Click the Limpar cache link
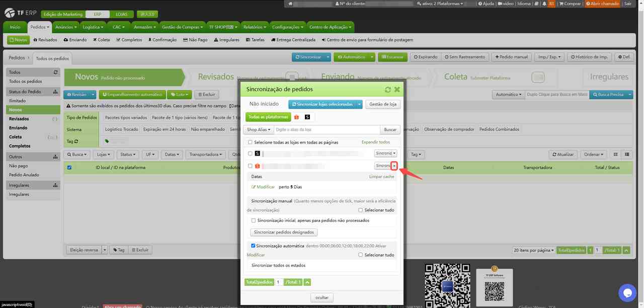Viewport: 644px width, 308px height. coord(381,177)
